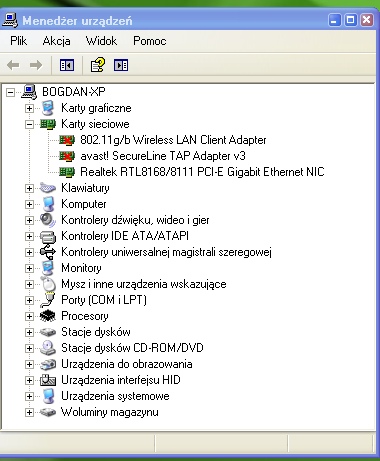Click the Realtek RTL8168/8111 adapter icon

67,172
